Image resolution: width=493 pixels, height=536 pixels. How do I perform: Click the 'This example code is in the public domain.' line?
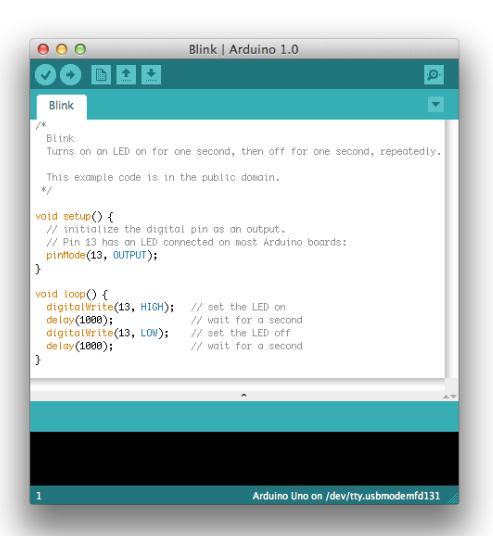click(x=163, y=177)
